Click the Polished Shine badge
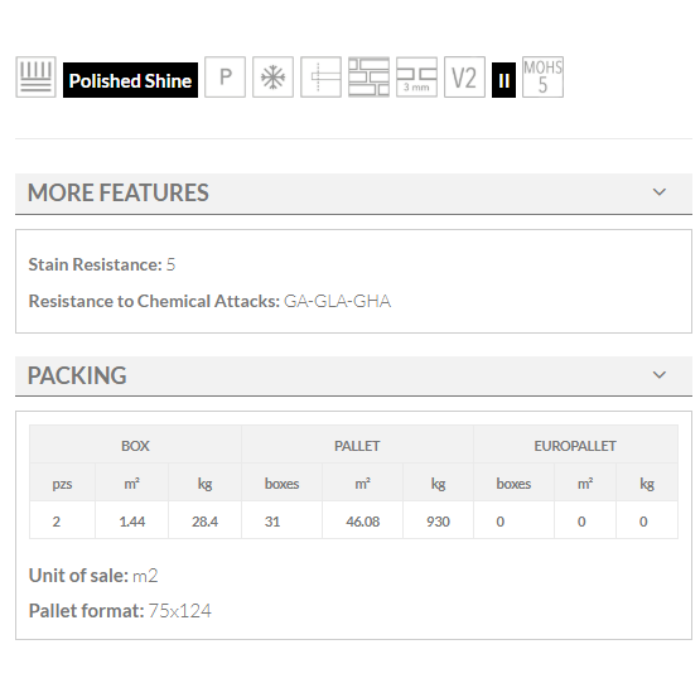 (x=130, y=80)
